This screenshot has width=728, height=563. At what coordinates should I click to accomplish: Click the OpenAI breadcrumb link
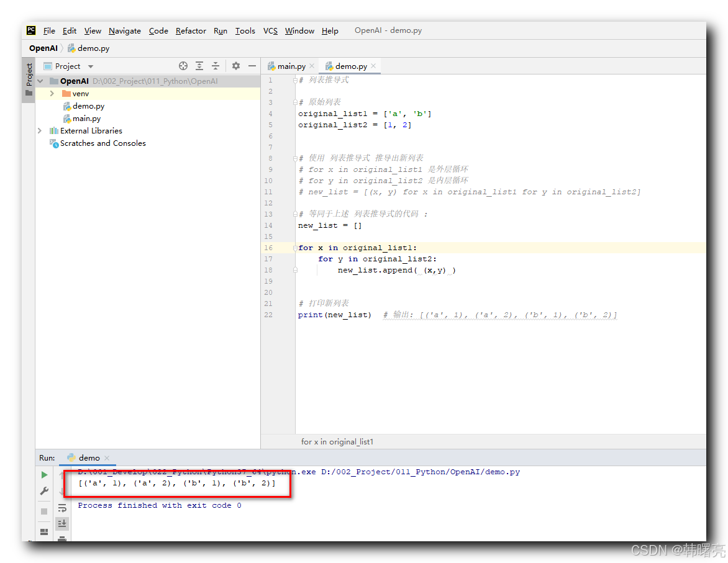point(43,48)
